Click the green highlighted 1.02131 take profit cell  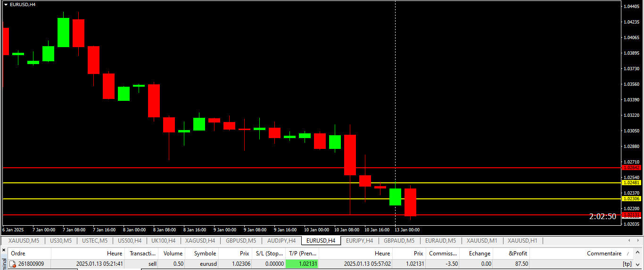(302, 264)
